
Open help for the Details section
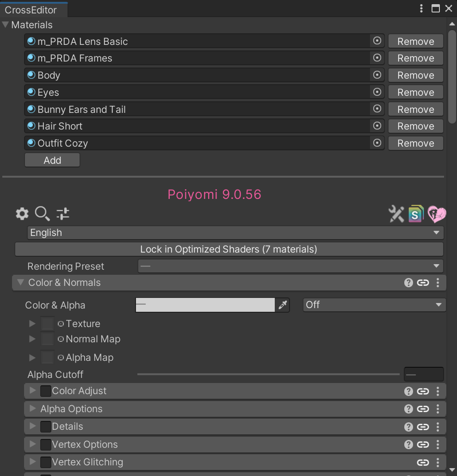click(x=408, y=427)
